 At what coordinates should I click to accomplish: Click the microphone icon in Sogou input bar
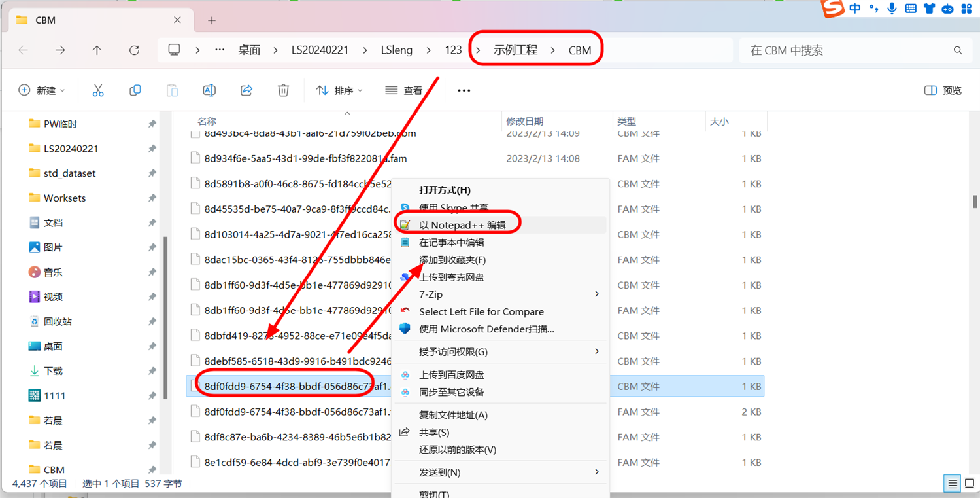click(892, 9)
